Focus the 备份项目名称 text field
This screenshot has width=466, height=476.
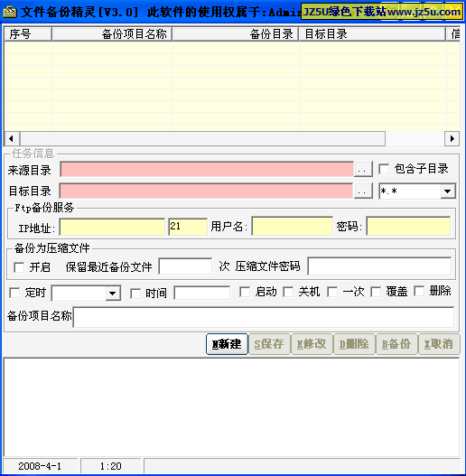pos(264,317)
